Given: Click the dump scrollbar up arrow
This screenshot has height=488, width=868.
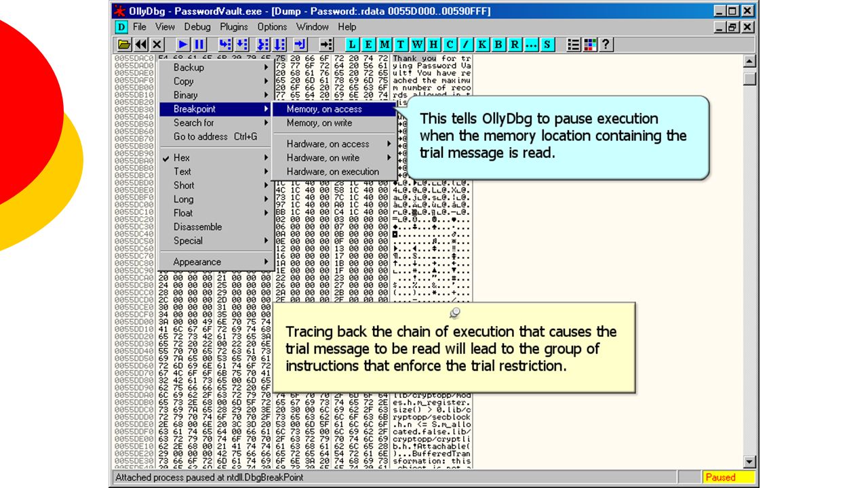Looking at the screenshot, I should pos(749,61).
